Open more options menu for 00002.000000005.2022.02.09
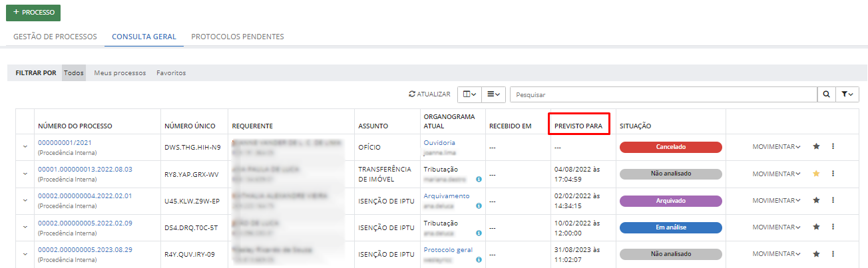Screen dimensions: 868x268 coord(833,226)
